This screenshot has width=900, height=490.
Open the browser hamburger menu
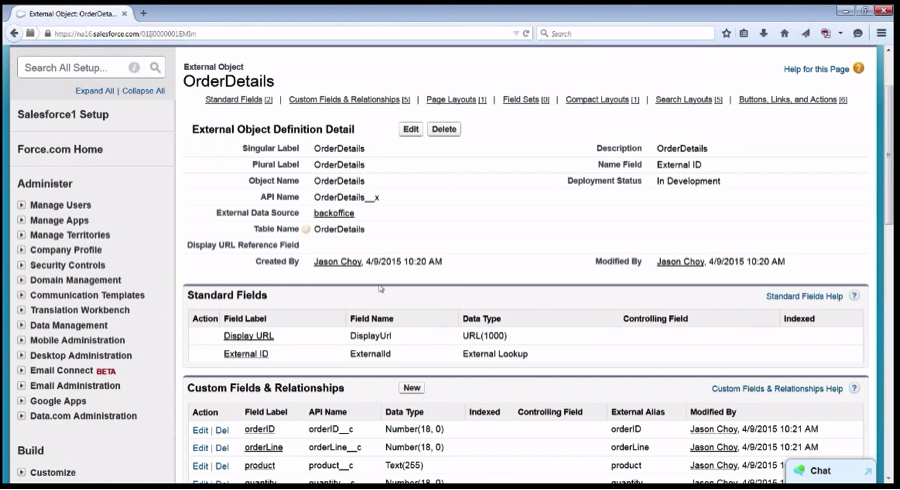click(882, 33)
